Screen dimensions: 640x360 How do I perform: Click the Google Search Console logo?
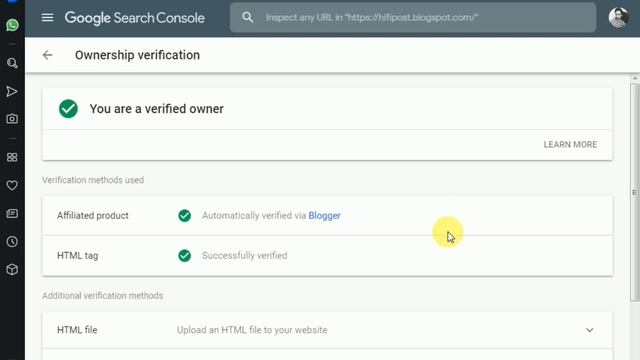pos(135,18)
